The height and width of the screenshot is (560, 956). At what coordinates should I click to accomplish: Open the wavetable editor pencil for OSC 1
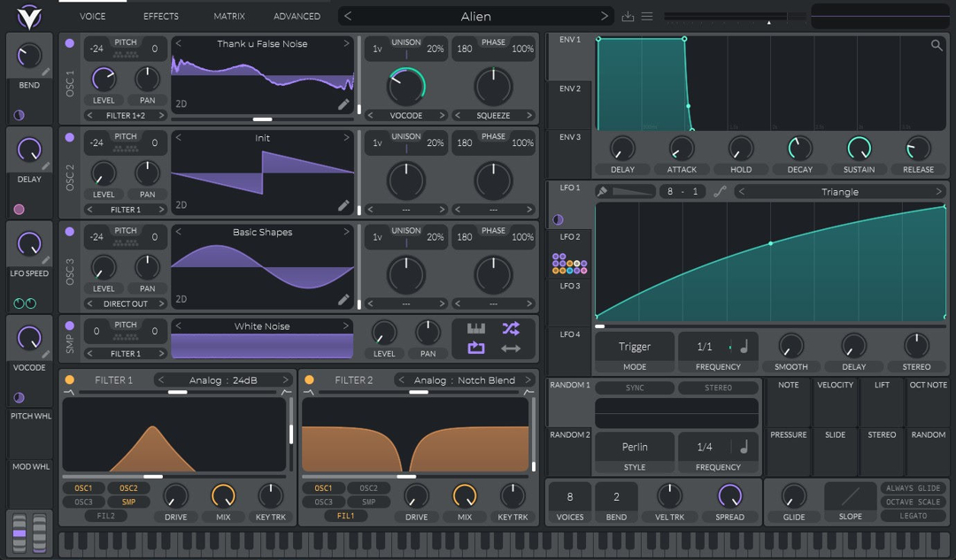point(344,105)
